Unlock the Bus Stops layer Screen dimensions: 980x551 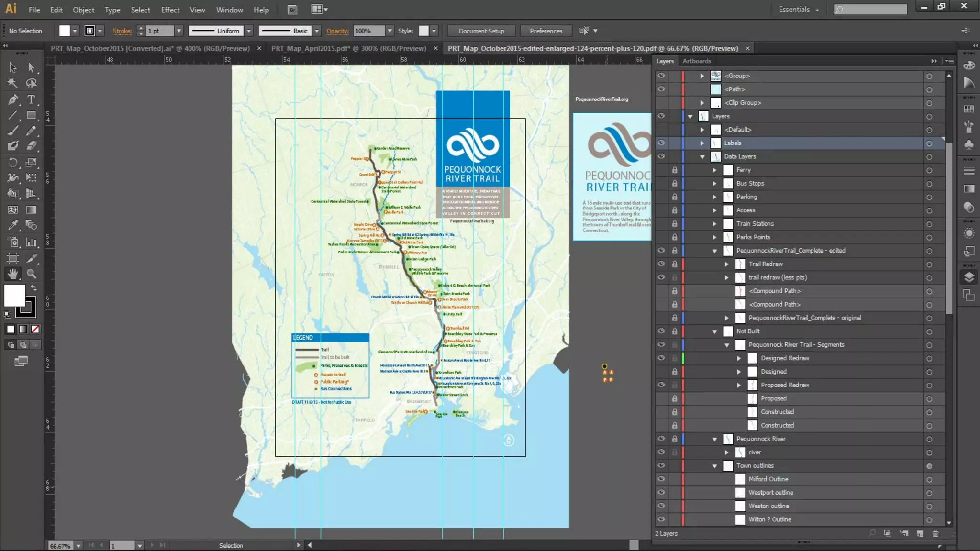coord(674,183)
